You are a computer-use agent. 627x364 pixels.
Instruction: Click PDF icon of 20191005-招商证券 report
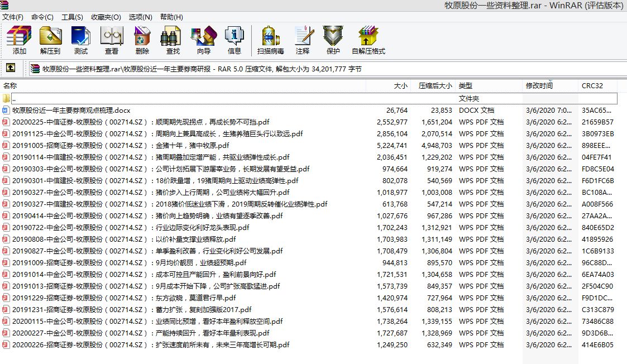[x=6, y=146]
